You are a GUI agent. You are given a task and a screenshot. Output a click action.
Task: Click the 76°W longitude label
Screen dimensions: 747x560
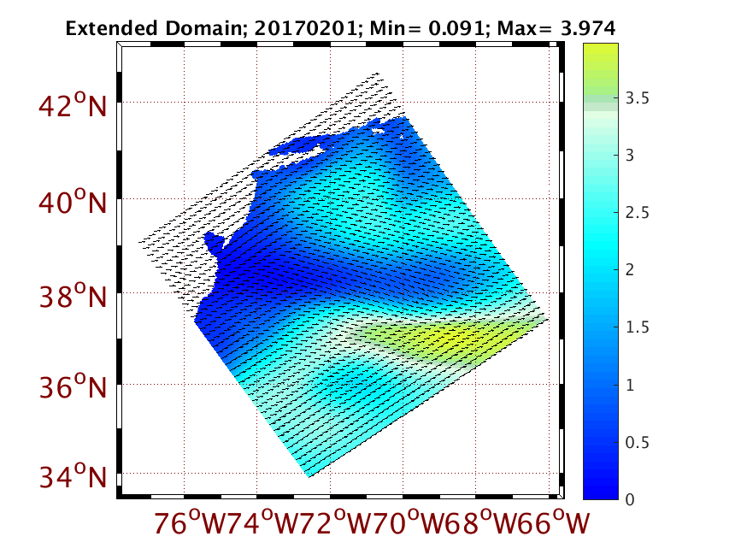[188, 523]
